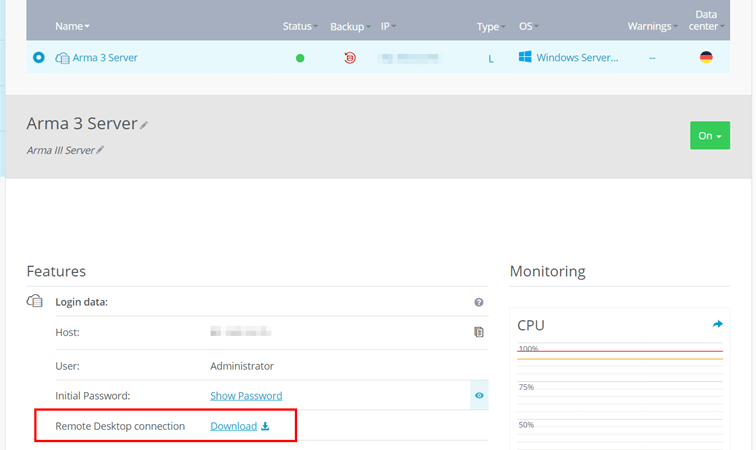Copy host address with clipboard icon

pyautogui.click(x=478, y=332)
